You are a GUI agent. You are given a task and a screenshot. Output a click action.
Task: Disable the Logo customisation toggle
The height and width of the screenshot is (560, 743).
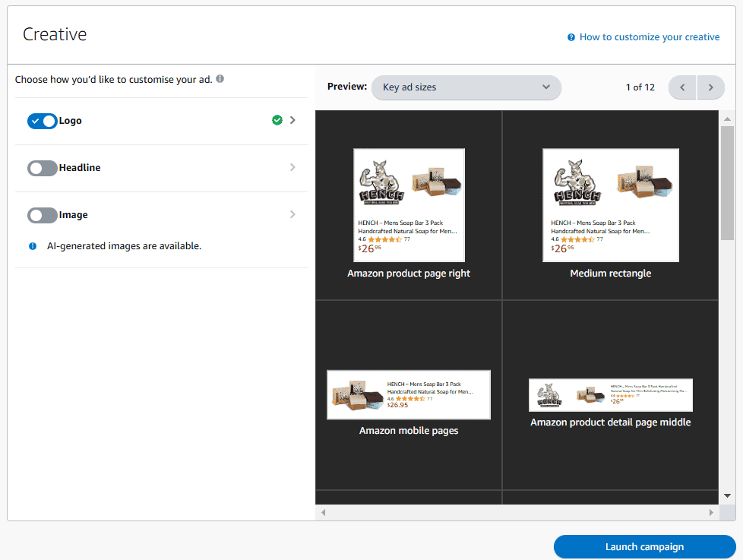(43, 120)
